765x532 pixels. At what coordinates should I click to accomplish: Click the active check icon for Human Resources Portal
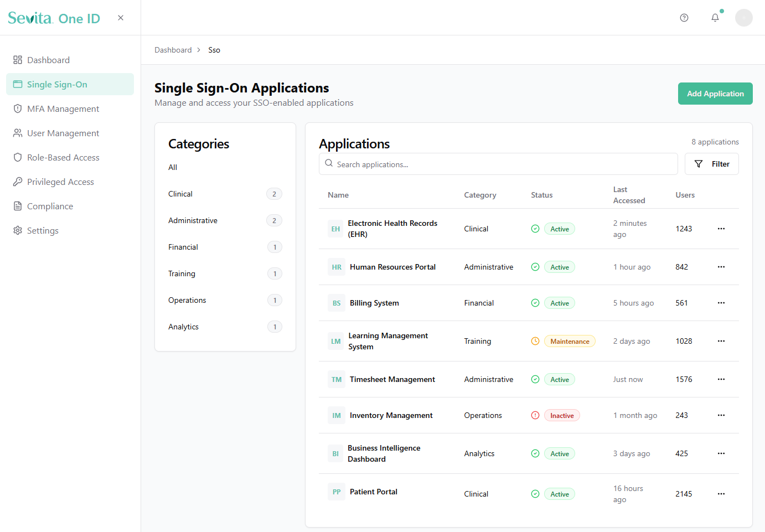click(x=535, y=267)
